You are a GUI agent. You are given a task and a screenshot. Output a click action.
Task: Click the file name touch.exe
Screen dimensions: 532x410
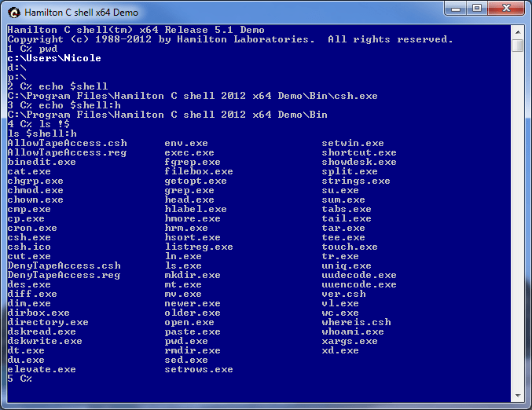350,247
